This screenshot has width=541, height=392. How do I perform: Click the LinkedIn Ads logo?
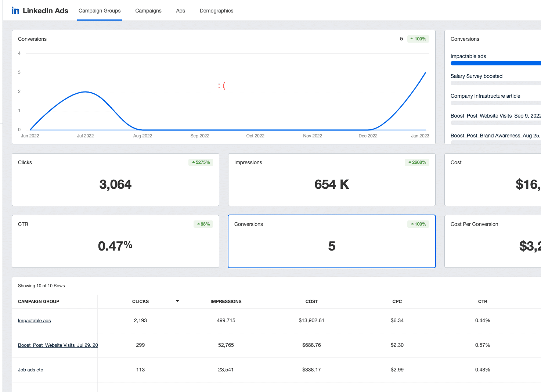click(39, 10)
